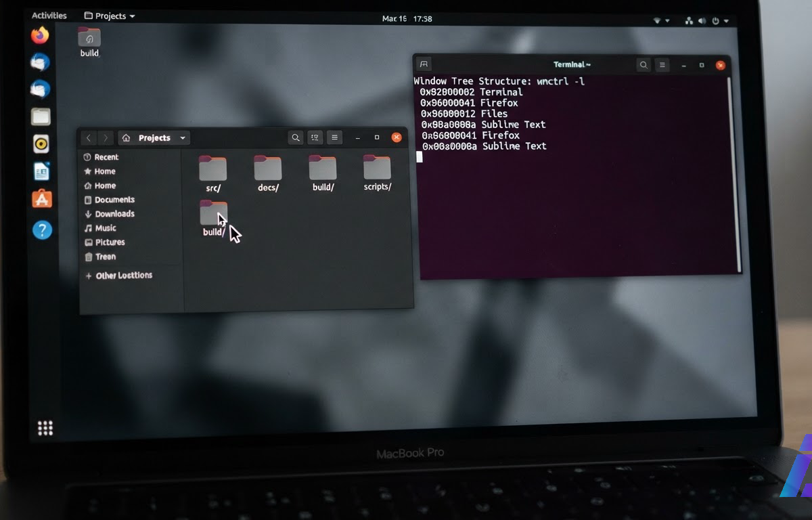Toggle the view mode in Files toolbar
The width and height of the screenshot is (812, 520).
[x=315, y=137]
